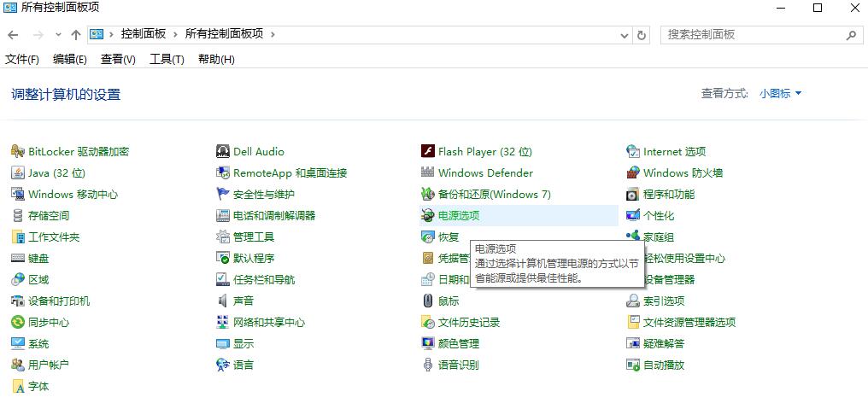Open the 语言 icon
Screen dimensions: 868x403
coord(222,365)
